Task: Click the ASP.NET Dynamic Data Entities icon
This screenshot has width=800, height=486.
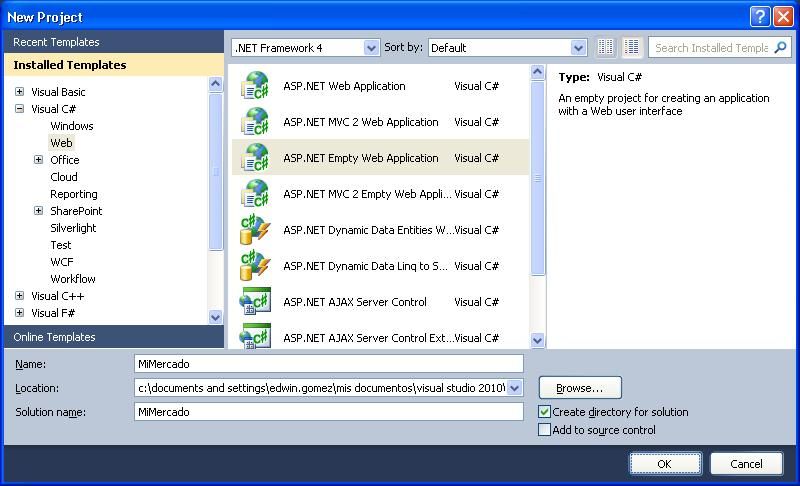Action: 255,230
